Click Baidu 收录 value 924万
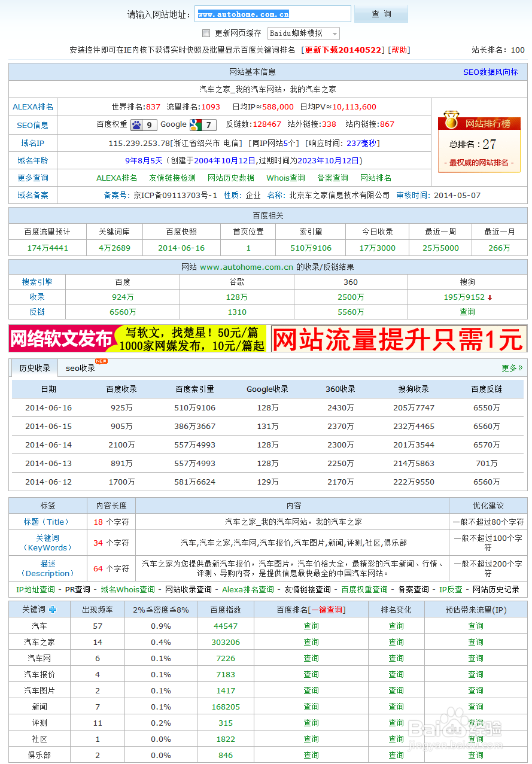 point(123,297)
